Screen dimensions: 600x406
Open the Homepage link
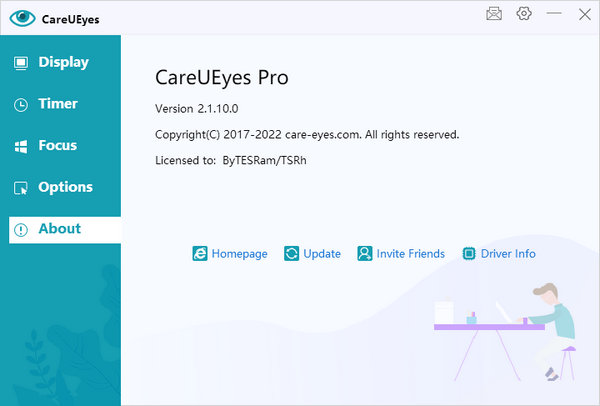point(239,254)
